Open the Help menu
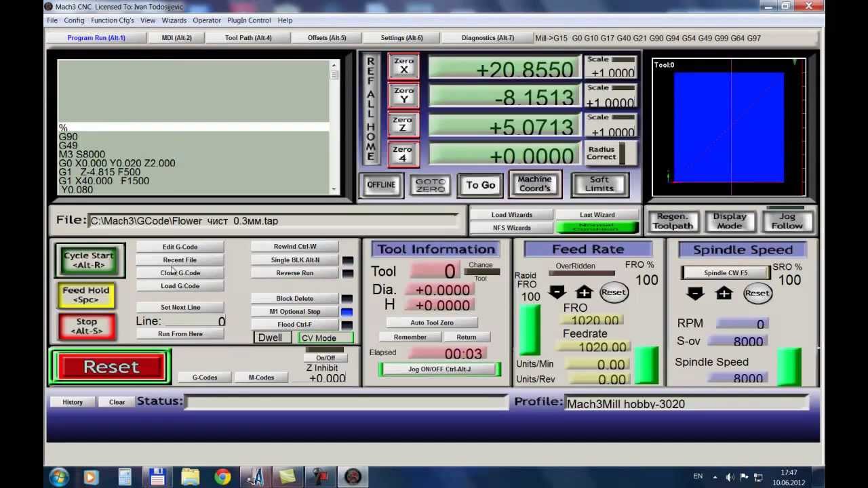The width and height of the screenshot is (868, 488). tap(285, 20)
